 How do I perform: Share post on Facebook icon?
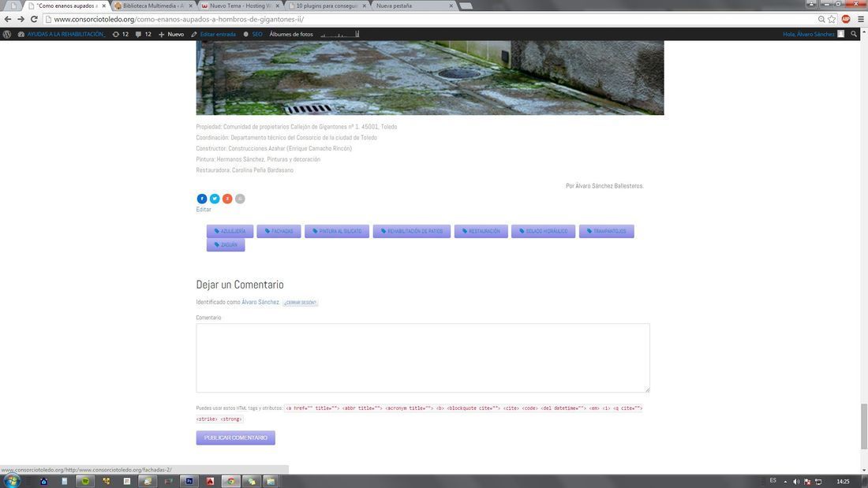[x=201, y=199]
